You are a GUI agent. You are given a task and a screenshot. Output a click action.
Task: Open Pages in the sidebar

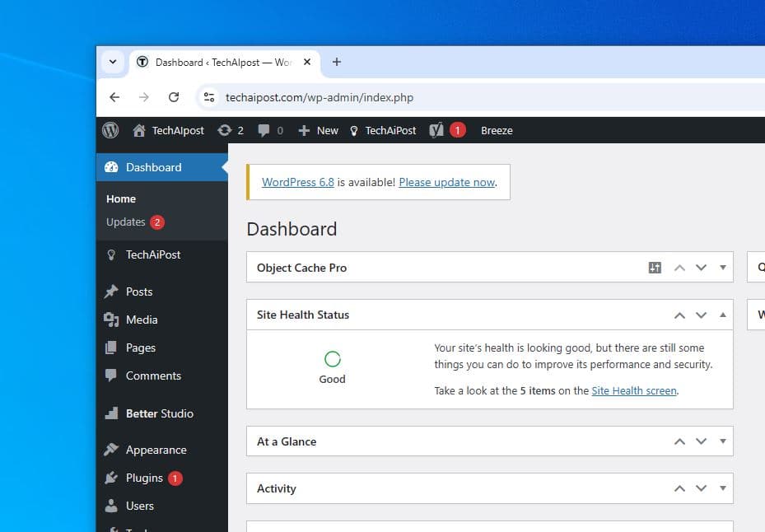tap(162, 348)
